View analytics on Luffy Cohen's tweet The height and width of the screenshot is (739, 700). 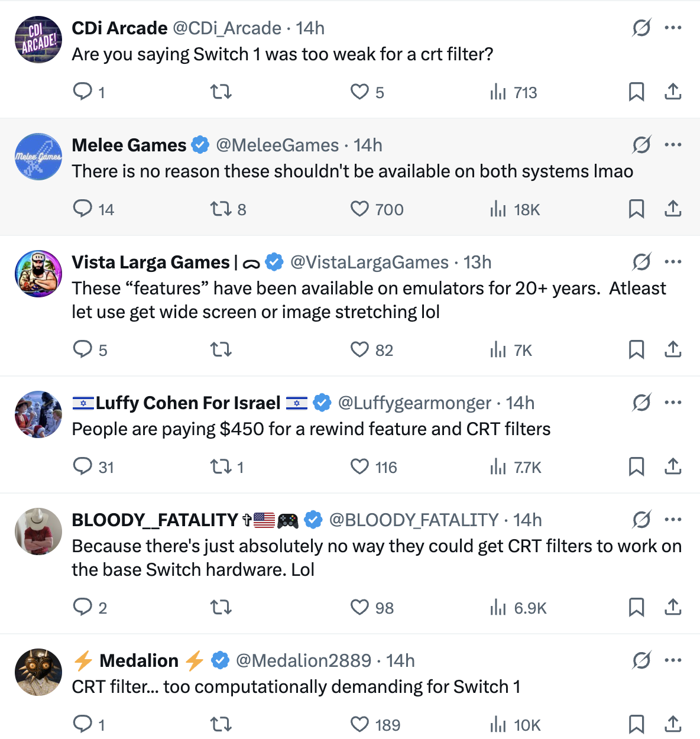[x=498, y=467]
